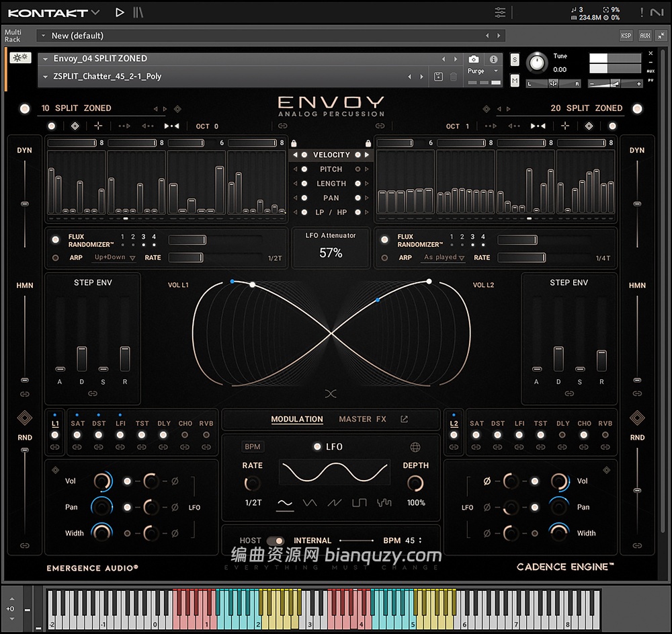Image resolution: width=672 pixels, height=634 pixels.
Task: Click the left layer OCT 0 value
Action: (207, 126)
